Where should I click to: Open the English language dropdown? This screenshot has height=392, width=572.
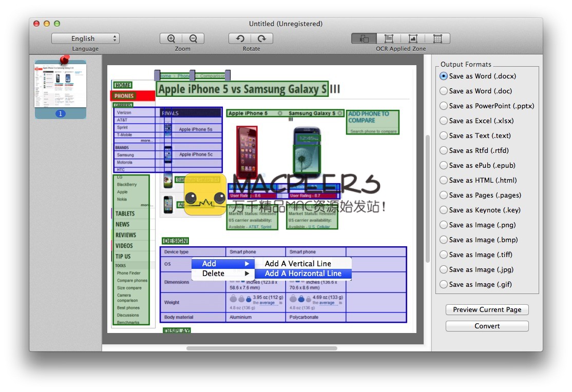click(85, 38)
